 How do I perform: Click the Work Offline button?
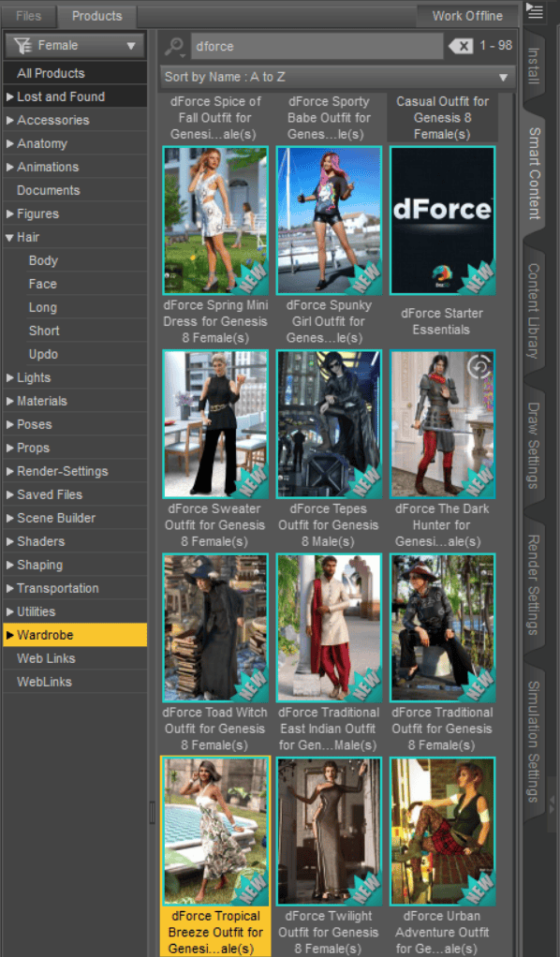coord(467,16)
